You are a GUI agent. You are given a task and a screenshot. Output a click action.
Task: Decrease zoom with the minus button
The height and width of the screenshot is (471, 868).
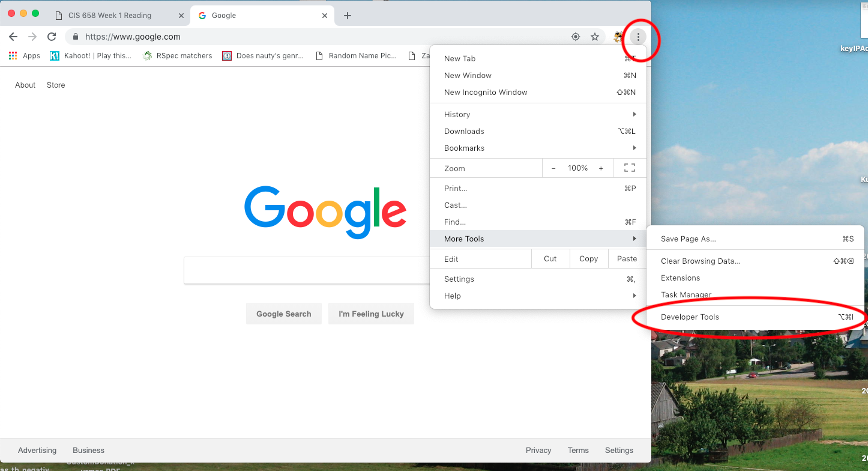[x=553, y=168]
